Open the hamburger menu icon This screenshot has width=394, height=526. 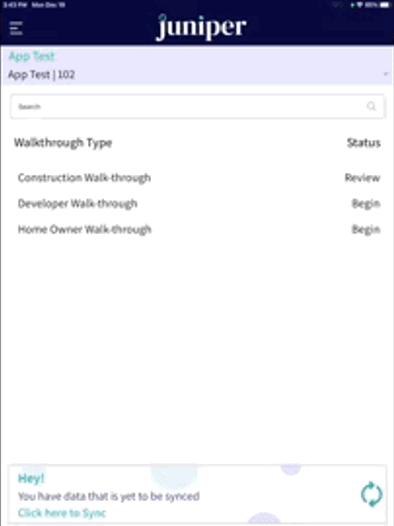16,28
